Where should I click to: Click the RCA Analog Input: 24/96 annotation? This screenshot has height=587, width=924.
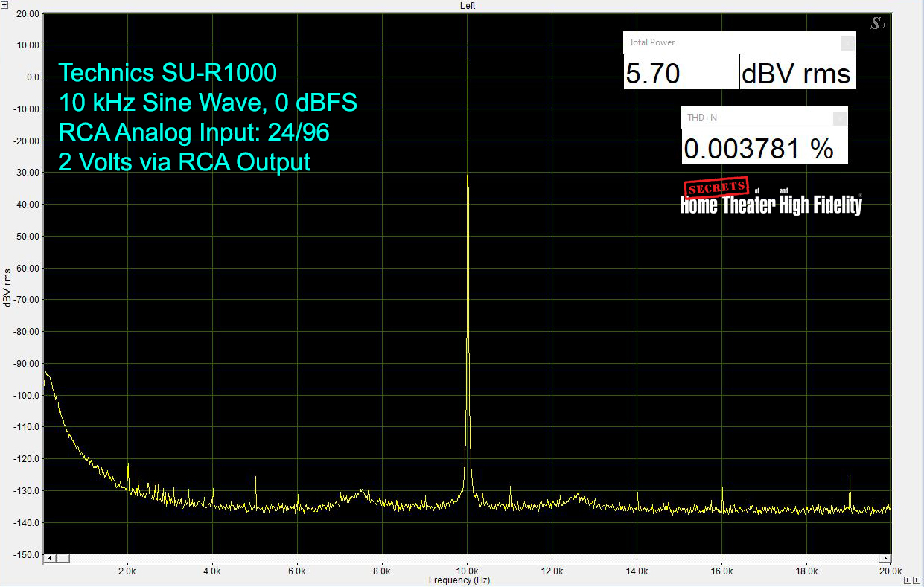pos(194,132)
